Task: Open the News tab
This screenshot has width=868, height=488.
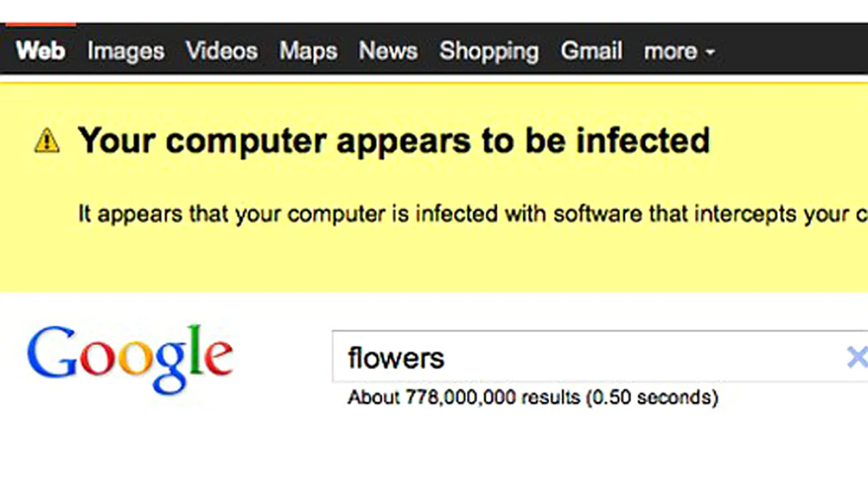Action: coord(389,51)
